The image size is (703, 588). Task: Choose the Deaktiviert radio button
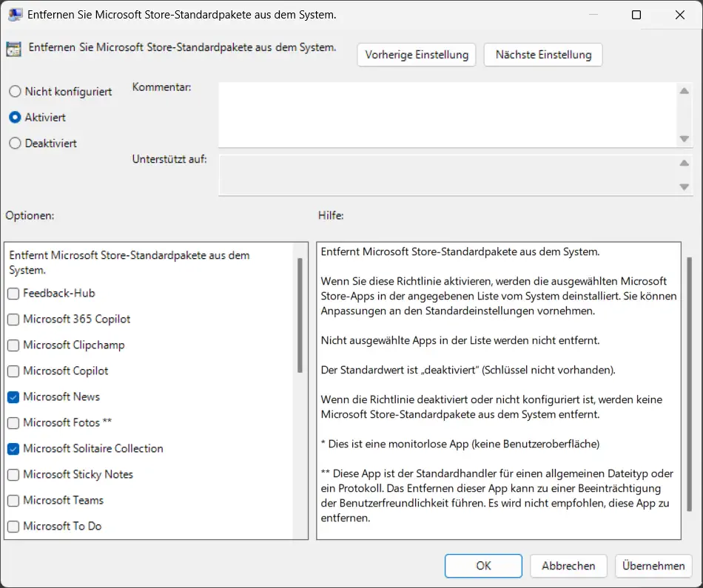(x=15, y=143)
